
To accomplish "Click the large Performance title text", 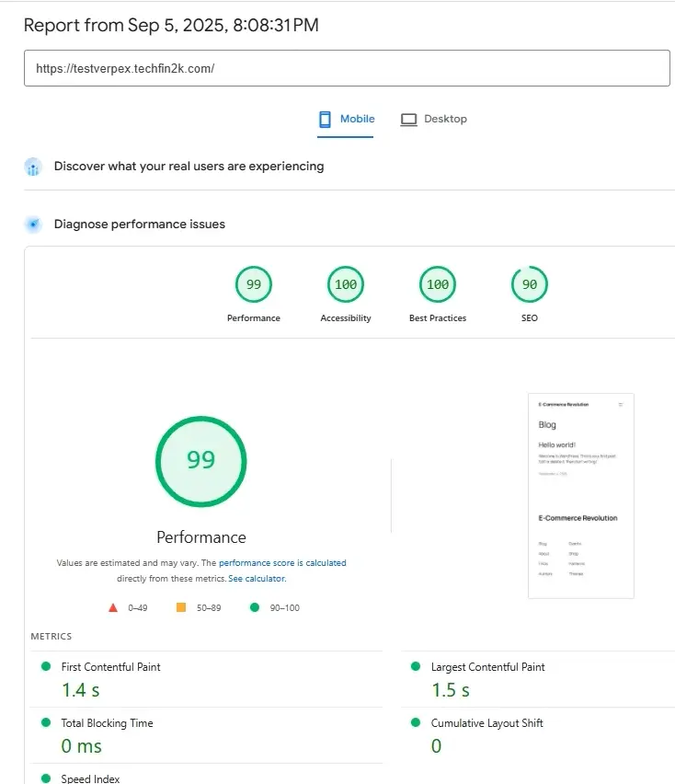I will tap(200, 537).
